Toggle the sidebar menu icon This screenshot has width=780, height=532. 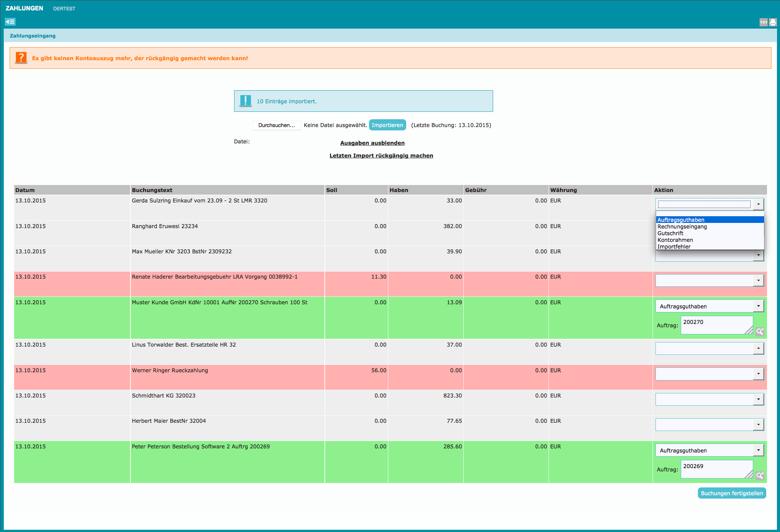[x=10, y=22]
